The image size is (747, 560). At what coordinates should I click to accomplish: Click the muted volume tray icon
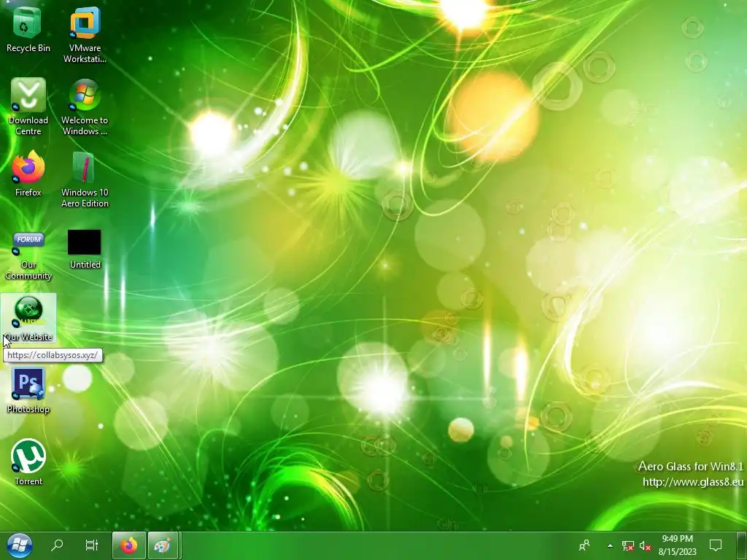645,545
